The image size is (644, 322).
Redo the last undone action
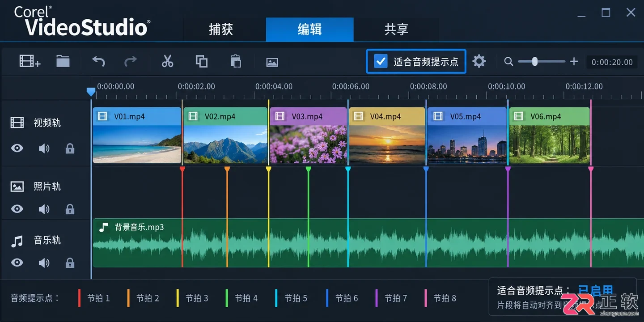[x=131, y=61]
